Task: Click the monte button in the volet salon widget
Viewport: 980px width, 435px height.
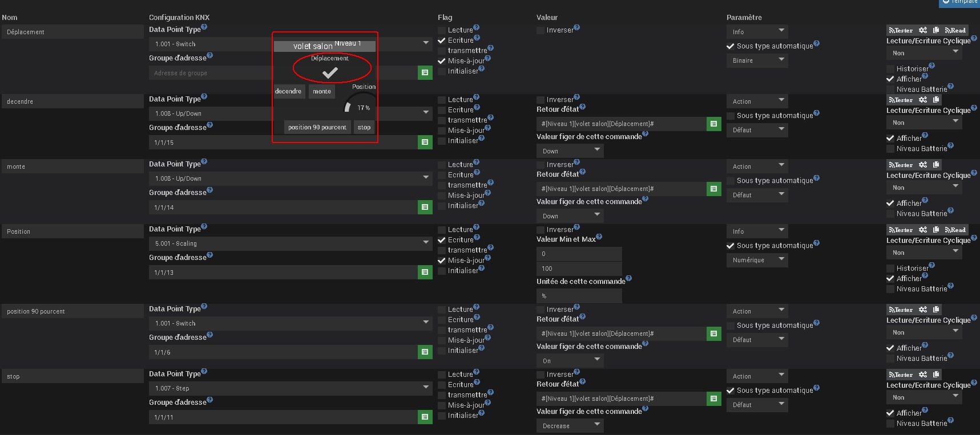Action: pos(322,91)
